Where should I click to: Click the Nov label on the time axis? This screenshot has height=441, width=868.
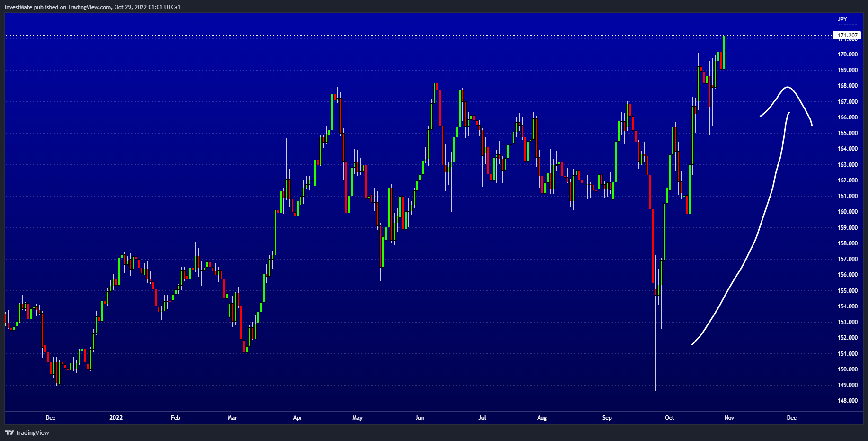coord(729,418)
